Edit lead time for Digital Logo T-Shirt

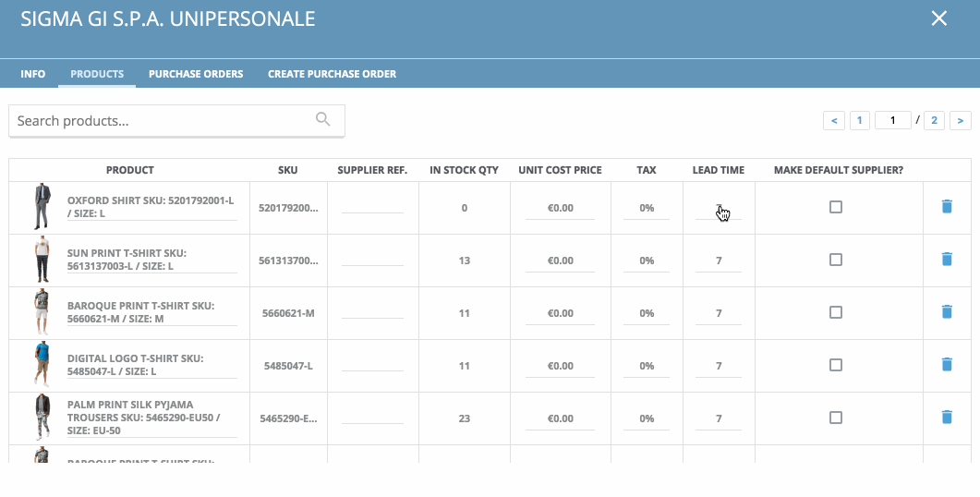tap(718, 366)
